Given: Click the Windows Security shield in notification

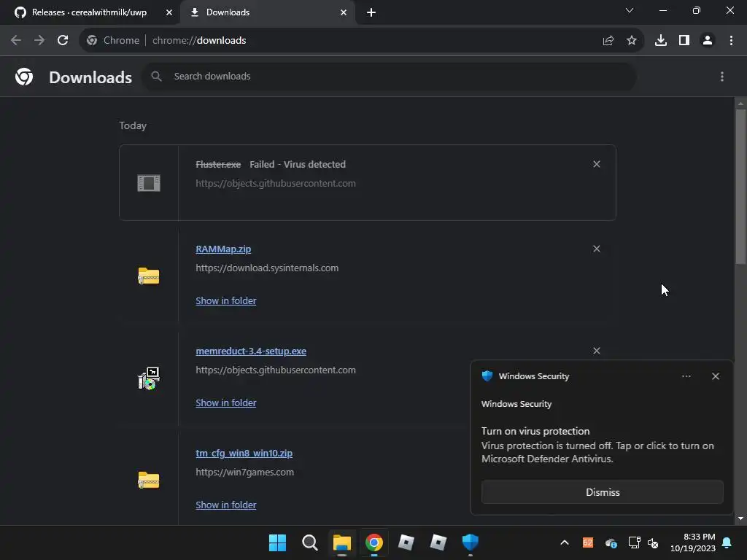Looking at the screenshot, I should 487,376.
